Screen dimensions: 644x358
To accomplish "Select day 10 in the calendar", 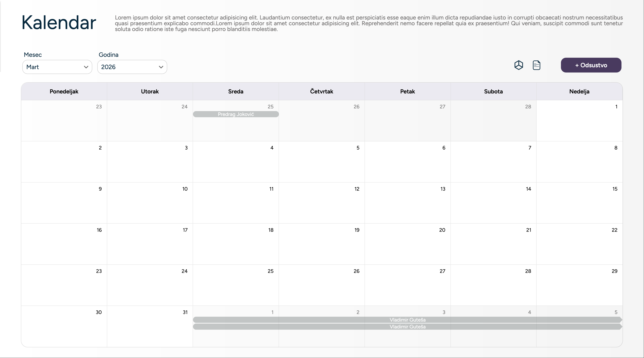I will point(150,203).
